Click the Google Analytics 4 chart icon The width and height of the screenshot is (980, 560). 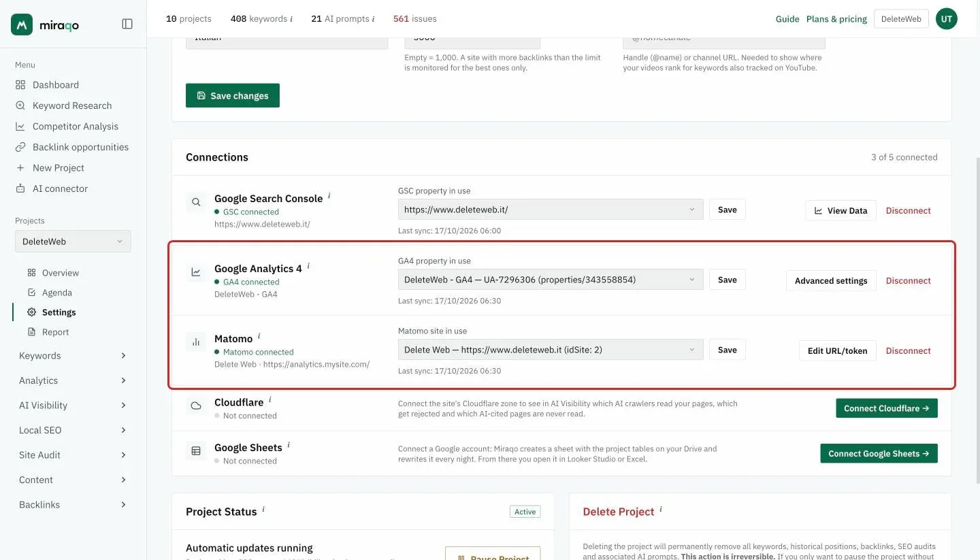pos(196,272)
